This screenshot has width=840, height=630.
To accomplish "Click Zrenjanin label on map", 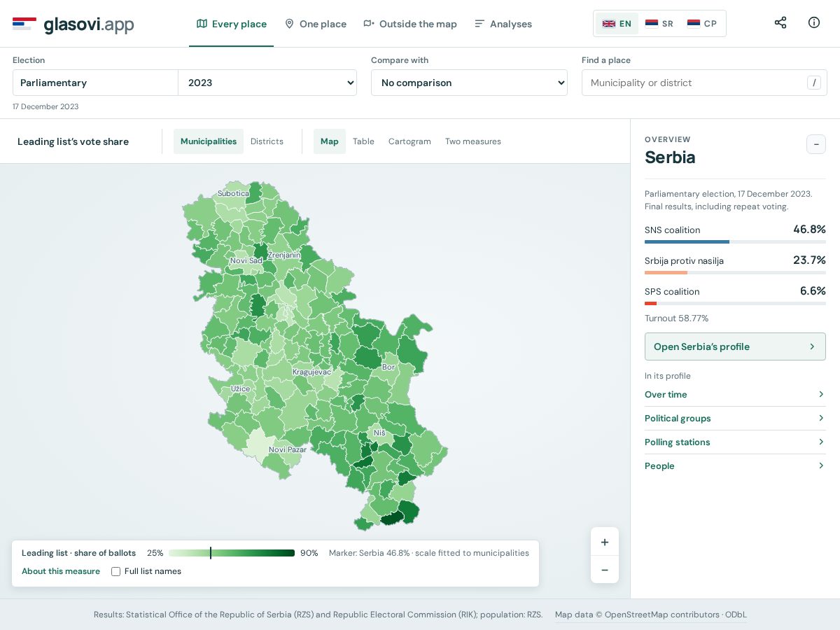I will [284, 255].
